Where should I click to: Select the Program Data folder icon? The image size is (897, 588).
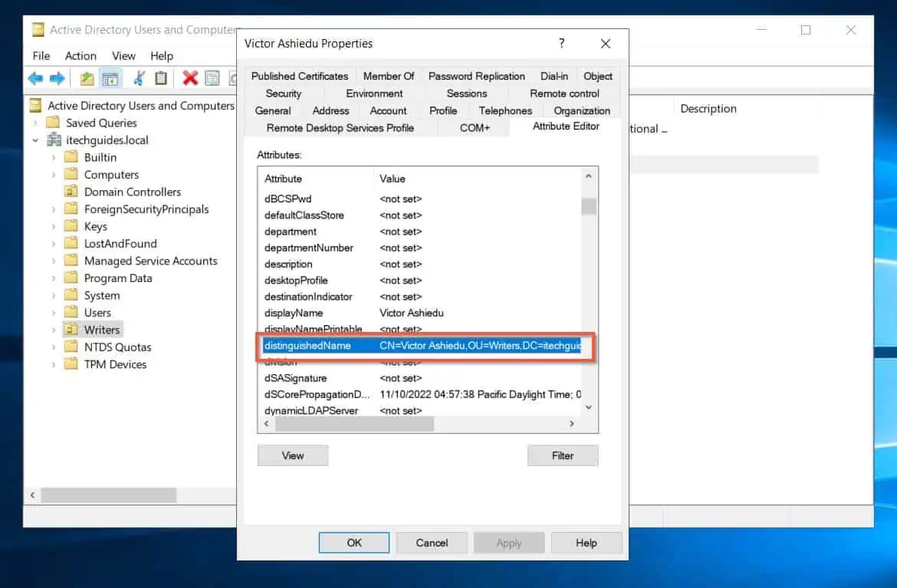(x=71, y=278)
